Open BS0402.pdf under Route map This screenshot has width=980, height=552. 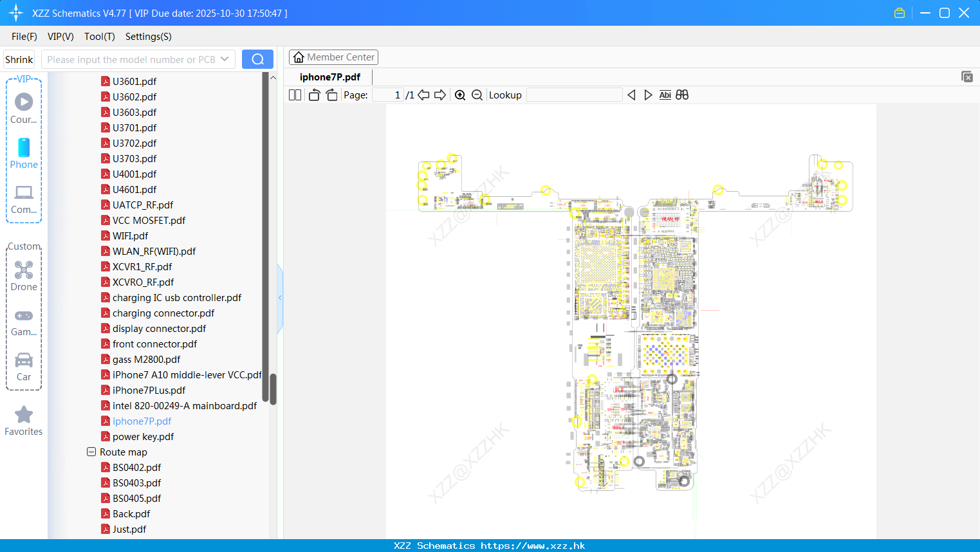(136, 467)
